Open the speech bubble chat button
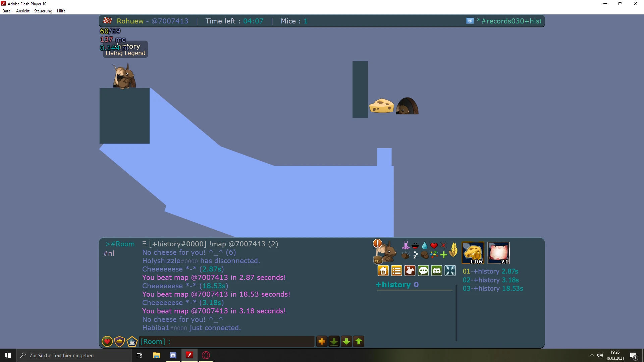Image resolution: width=644 pixels, height=362 pixels. point(423,270)
